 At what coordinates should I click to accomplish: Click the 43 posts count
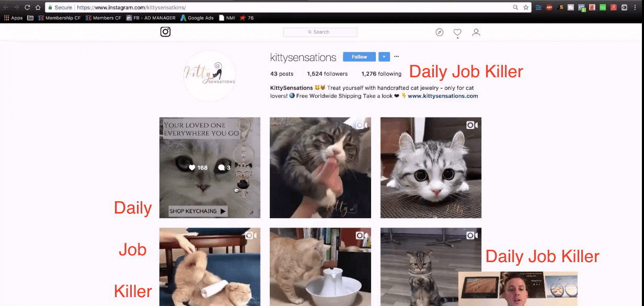click(x=282, y=74)
